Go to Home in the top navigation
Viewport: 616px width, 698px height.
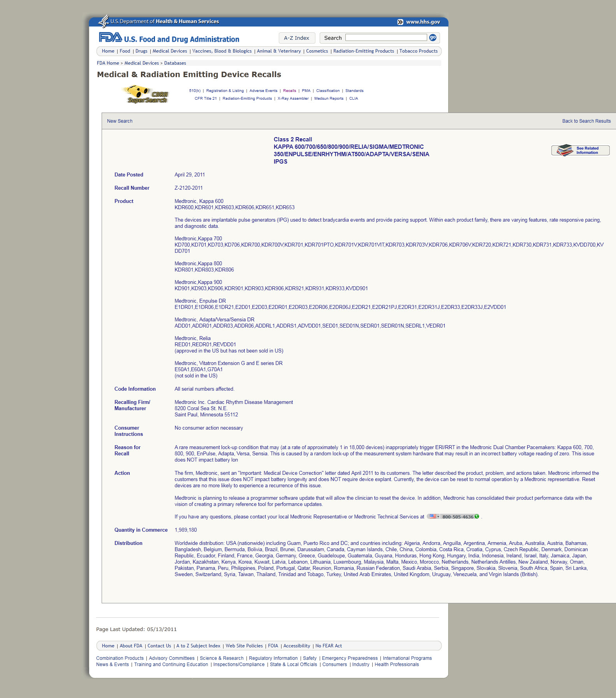pos(108,51)
